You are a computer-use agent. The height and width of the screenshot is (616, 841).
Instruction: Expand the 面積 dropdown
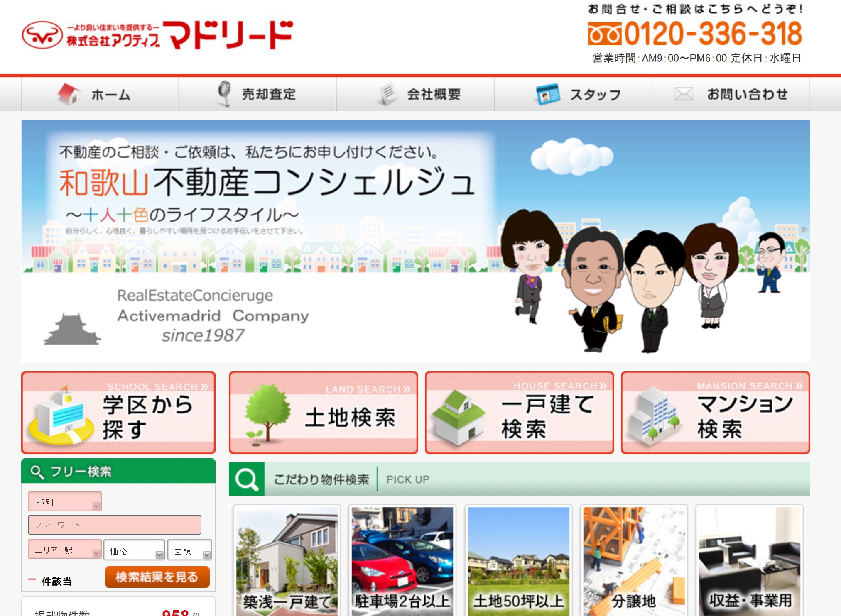pos(190,550)
